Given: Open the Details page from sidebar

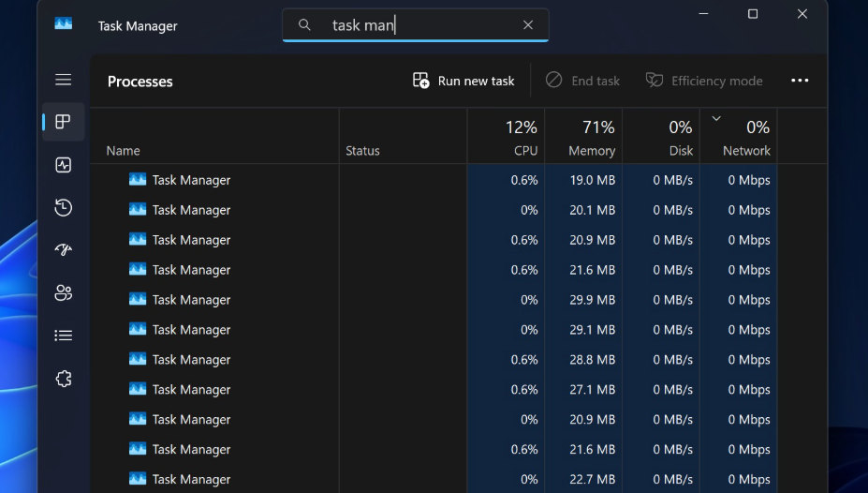Looking at the screenshot, I should tap(63, 335).
